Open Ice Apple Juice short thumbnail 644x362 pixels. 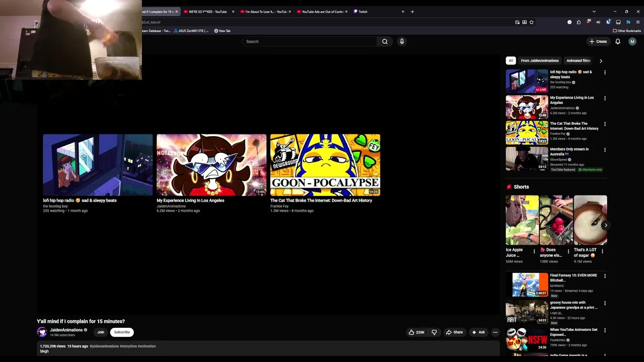coord(522,220)
